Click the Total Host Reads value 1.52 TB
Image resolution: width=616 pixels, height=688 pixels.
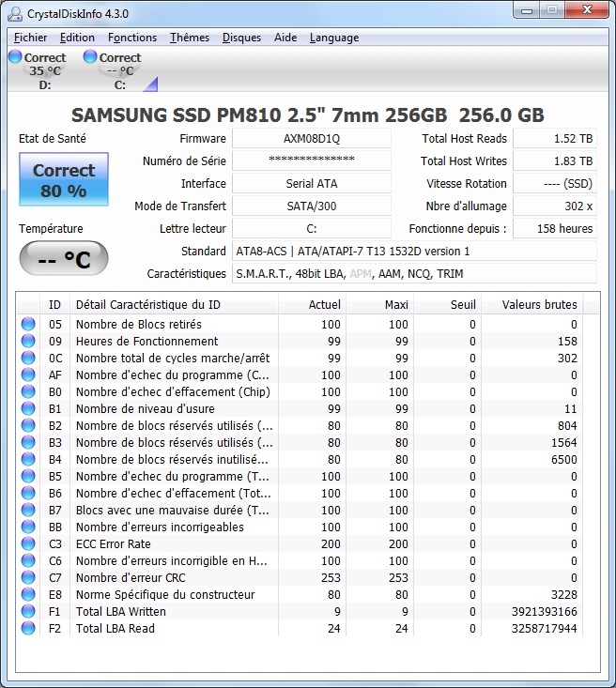point(555,139)
